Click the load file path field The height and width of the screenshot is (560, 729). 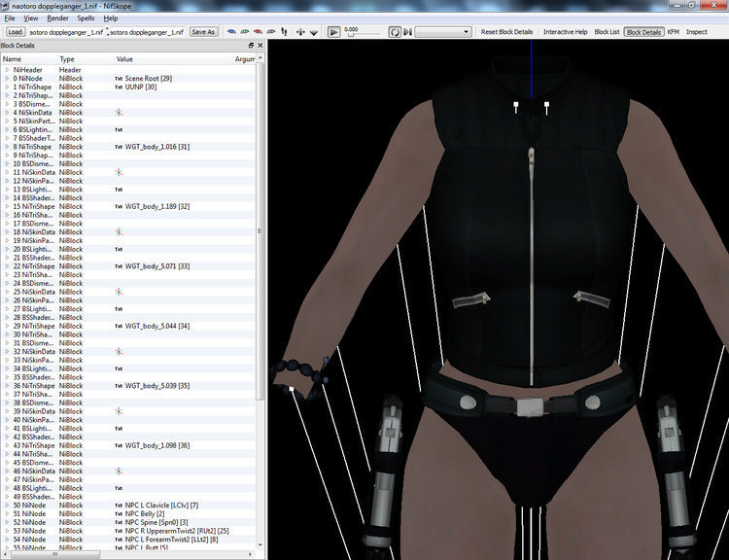point(67,32)
